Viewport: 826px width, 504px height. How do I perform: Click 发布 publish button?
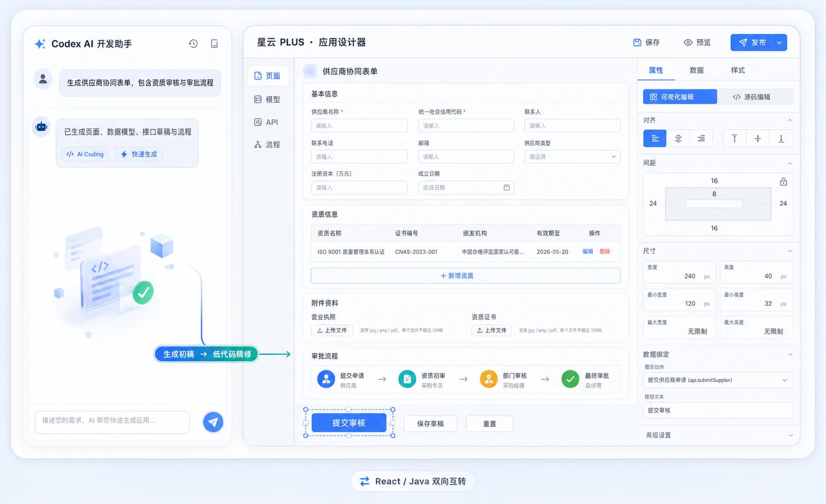(x=752, y=43)
